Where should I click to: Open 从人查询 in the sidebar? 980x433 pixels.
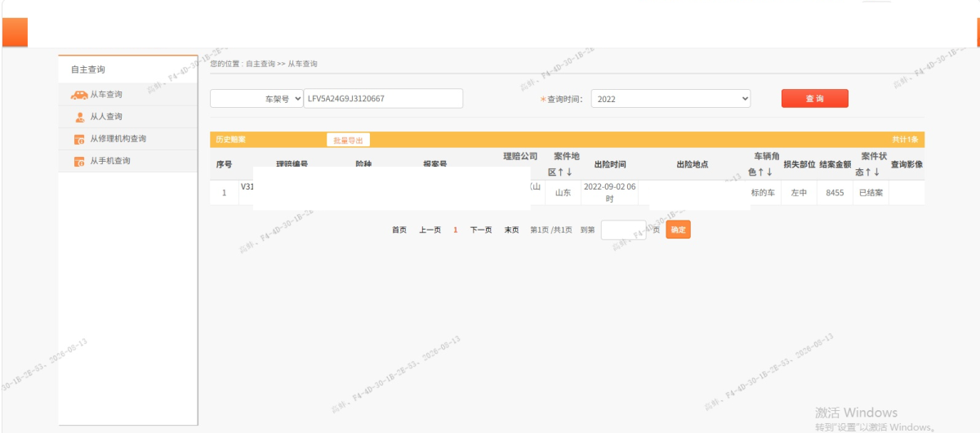click(x=128, y=117)
